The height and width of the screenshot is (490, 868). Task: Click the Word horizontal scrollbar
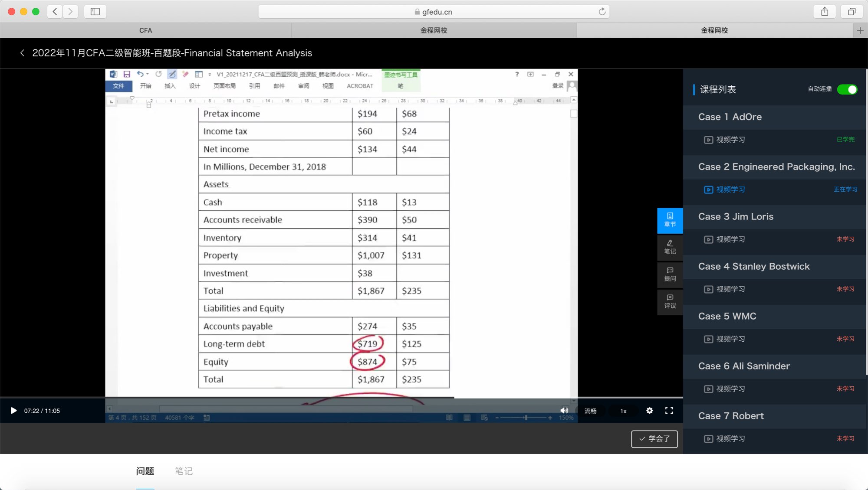(286, 408)
